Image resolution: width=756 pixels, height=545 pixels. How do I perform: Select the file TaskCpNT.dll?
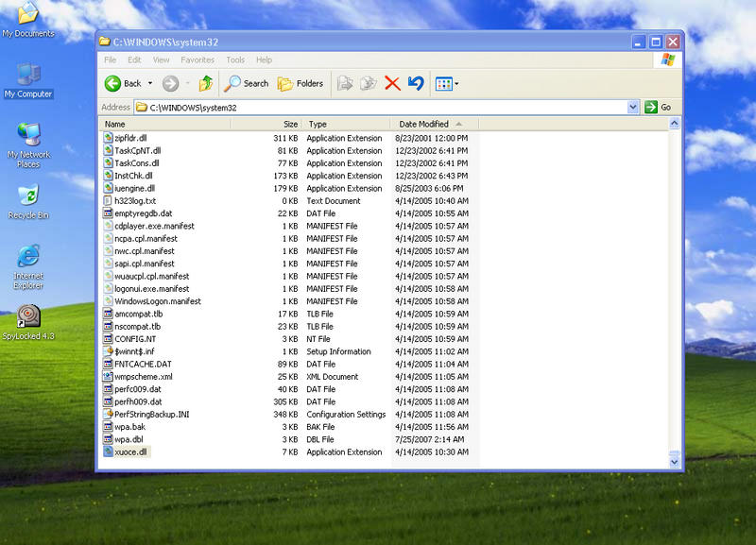(137, 150)
